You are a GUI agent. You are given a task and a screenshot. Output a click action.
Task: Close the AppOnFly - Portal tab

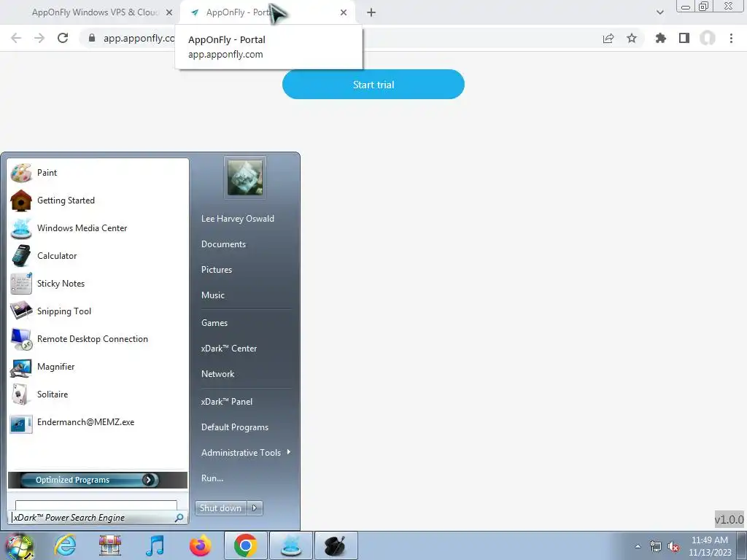tap(344, 12)
